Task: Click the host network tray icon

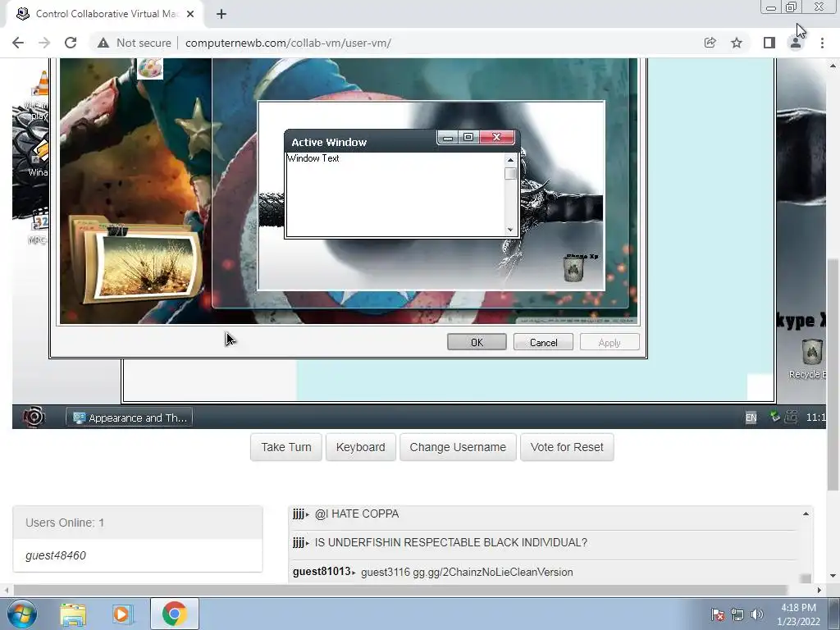Action: (x=737, y=614)
